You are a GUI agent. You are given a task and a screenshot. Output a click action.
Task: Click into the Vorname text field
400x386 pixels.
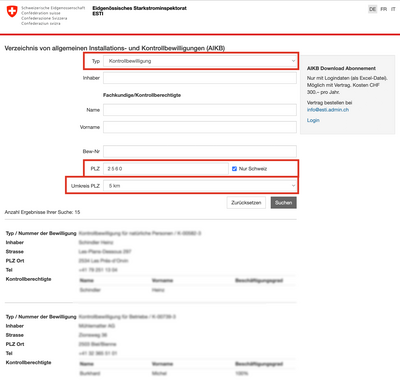200,127
